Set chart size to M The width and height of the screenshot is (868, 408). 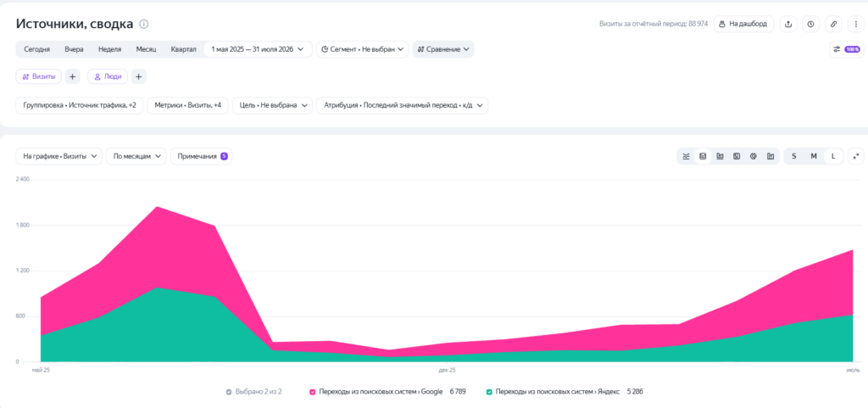(814, 156)
